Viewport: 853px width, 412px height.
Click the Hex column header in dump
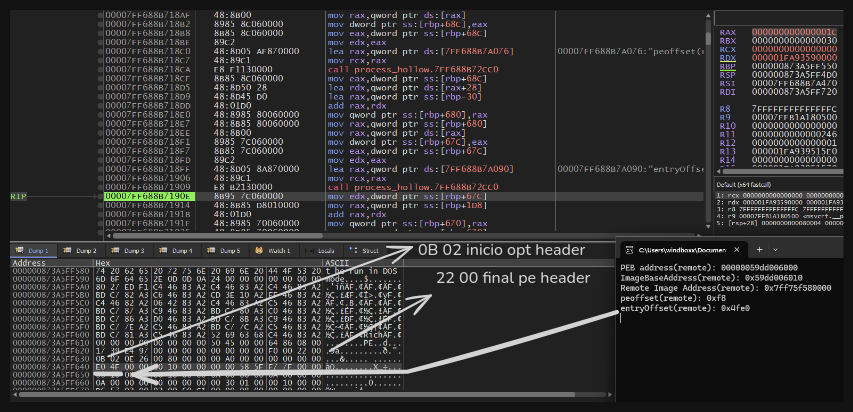tap(102, 262)
